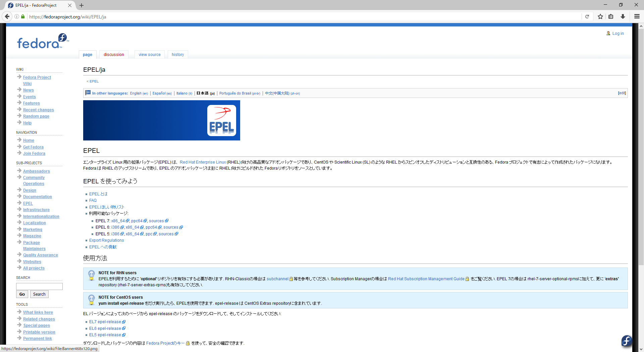Open the Websites sub-project link
This screenshot has width=644, height=352.
(x=32, y=262)
